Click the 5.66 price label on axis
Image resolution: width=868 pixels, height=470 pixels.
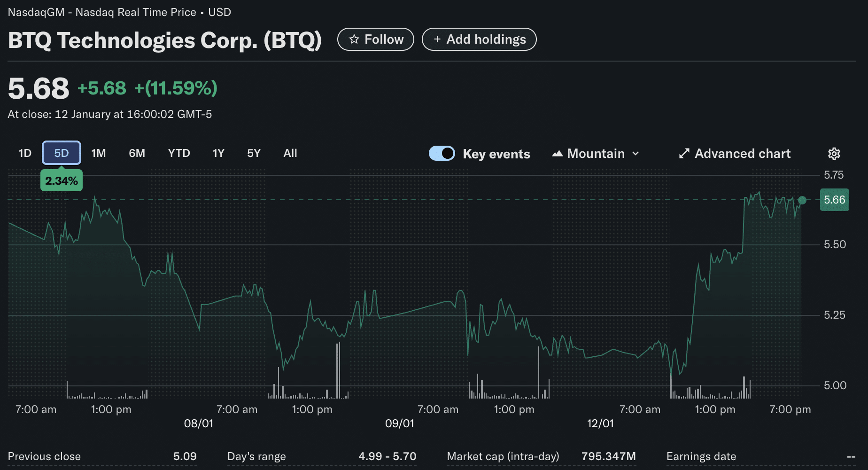click(834, 200)
